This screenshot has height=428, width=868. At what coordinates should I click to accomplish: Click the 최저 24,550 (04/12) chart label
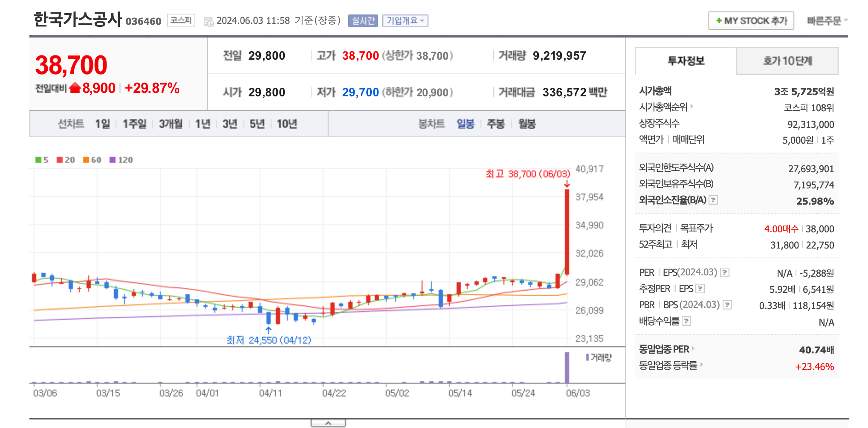pyautogui.click(x=269, y=340)
